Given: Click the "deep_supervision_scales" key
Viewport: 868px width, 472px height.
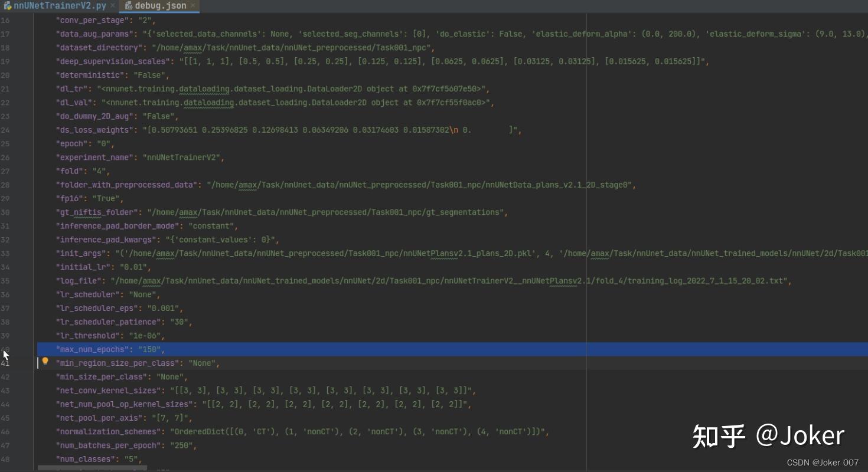Looking at the screenshot, I should (x=114, y=61).
